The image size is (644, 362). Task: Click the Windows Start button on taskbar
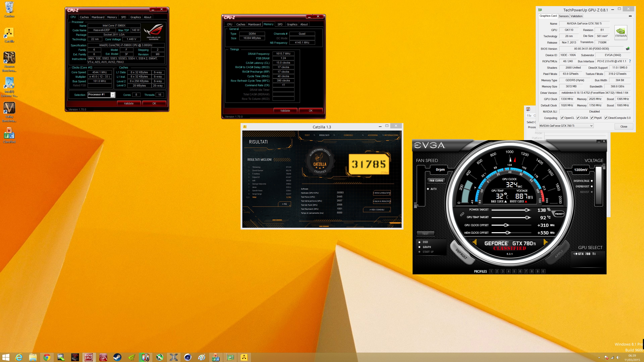(6, 357)
